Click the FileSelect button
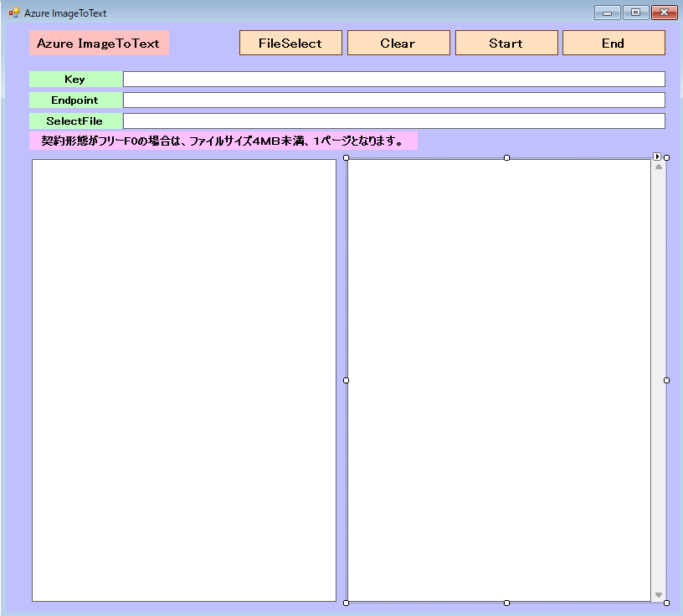Image resolution: width=683 pixels, height=616 pixels. pos(290,44)
